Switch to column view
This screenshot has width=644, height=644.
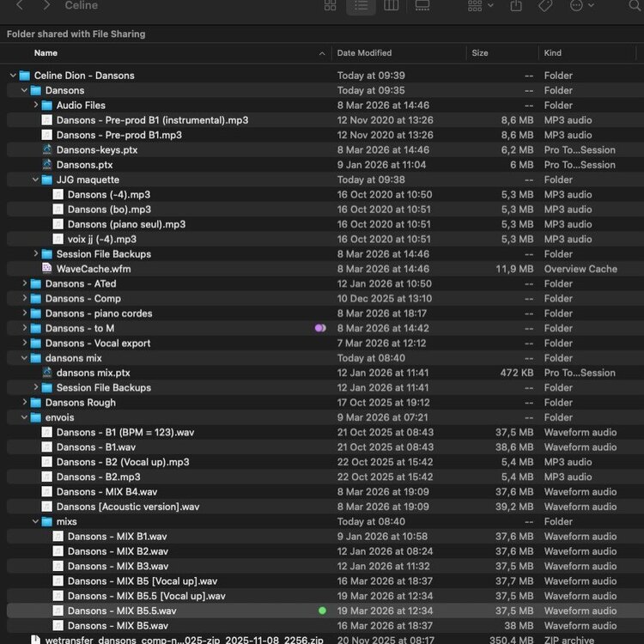click(x=392, y=6)
